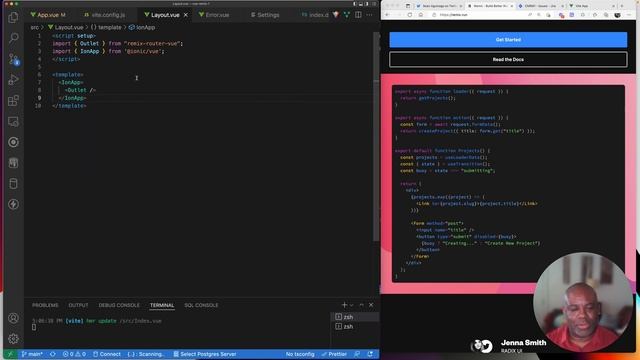This screenshot has width=640, height=360.
Task: Click Connect in the status bar
Action: coord(107,354)
